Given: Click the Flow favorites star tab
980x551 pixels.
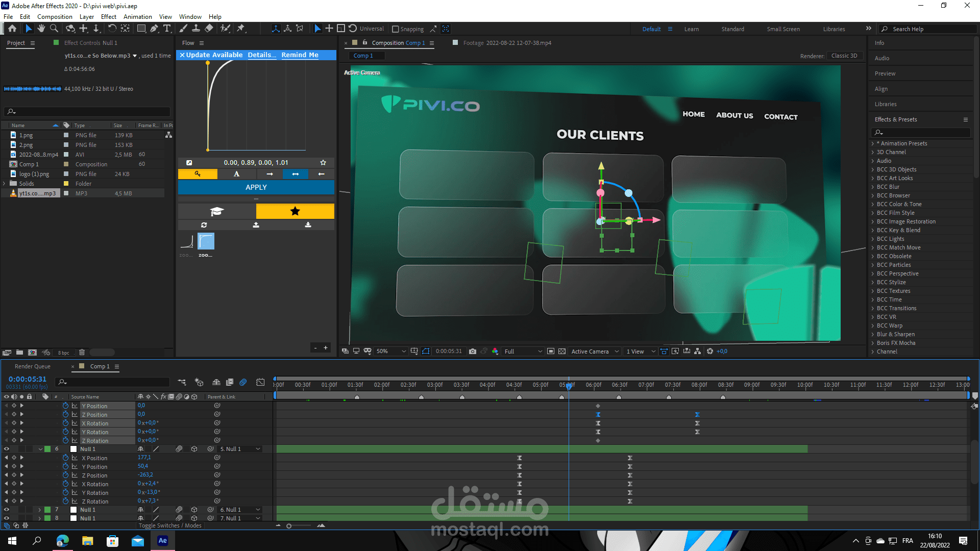Looking at the screenshot, I should pyautogui.click(x=295, y=211).
